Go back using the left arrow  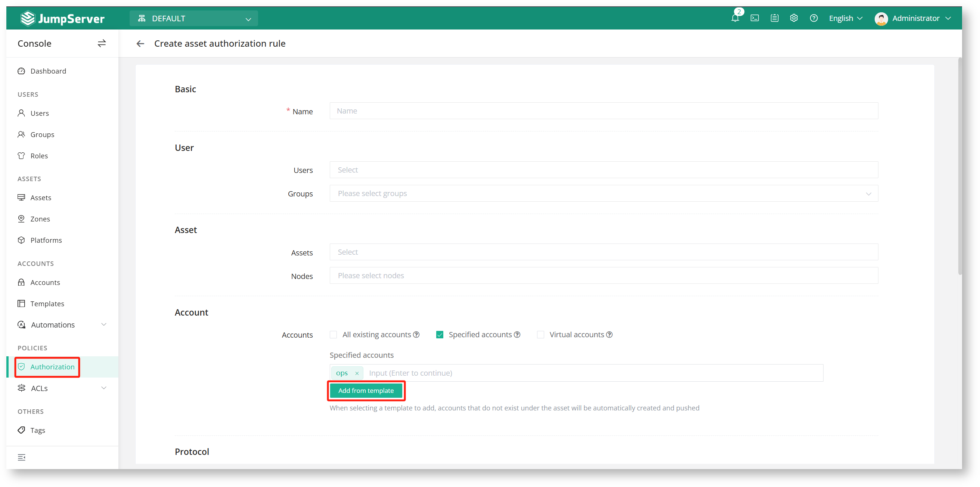140,44
